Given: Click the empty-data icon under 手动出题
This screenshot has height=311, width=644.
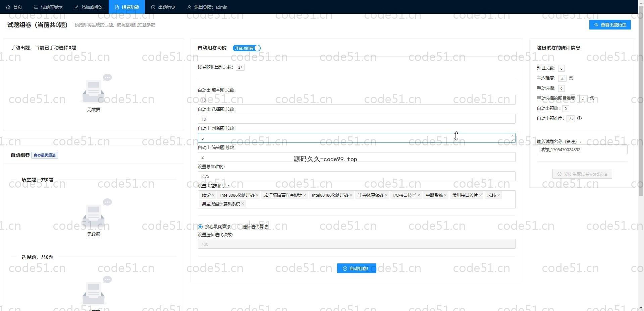Looking at the screenshot, I should pyautogui.click(x=96, y=88).
